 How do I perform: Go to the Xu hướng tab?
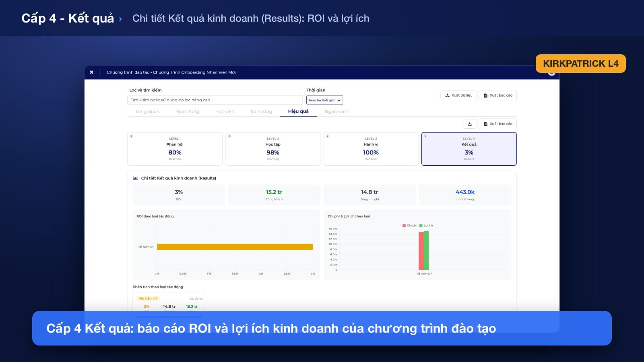[x=261, y=111]
